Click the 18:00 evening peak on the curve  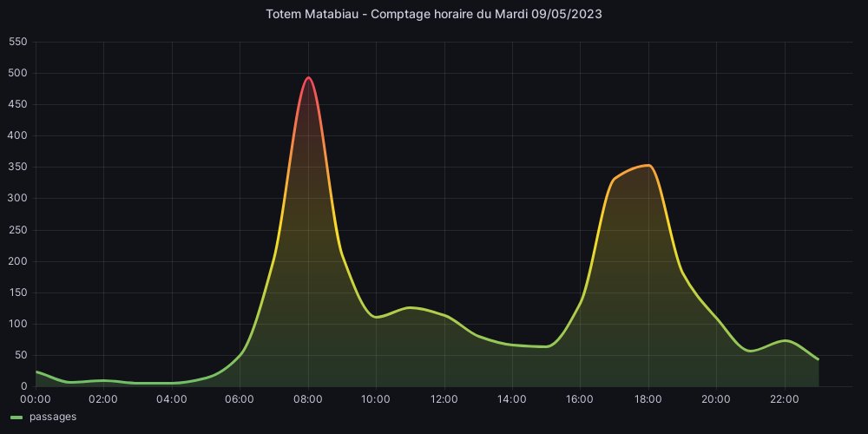648,165
